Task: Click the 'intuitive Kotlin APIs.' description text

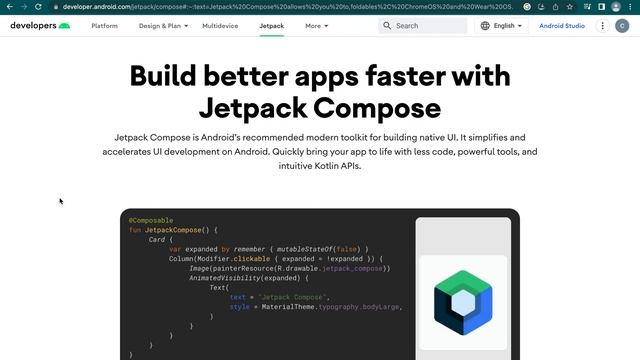Action: point(320,166)
